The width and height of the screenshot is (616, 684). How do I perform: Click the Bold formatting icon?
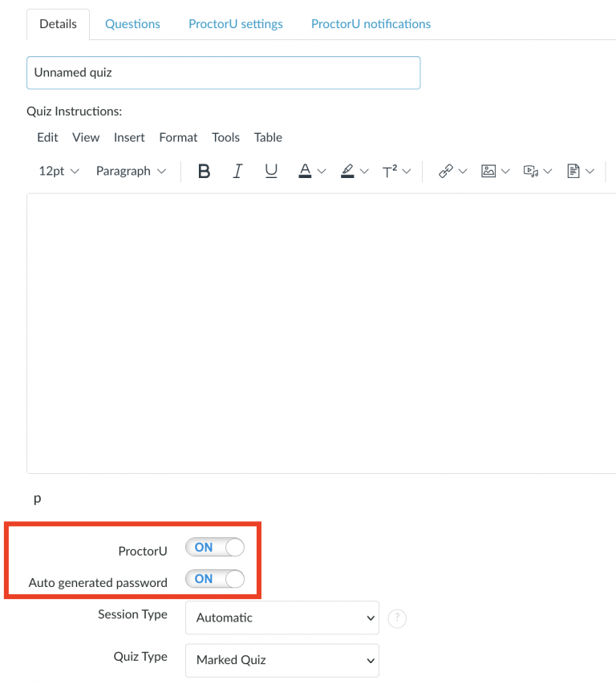click(204, 171)
